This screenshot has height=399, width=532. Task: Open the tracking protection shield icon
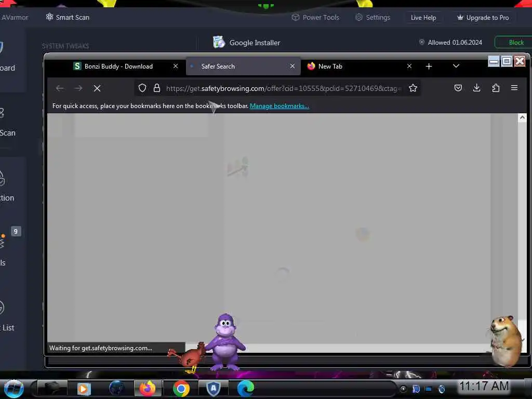(x=142, y=88)
